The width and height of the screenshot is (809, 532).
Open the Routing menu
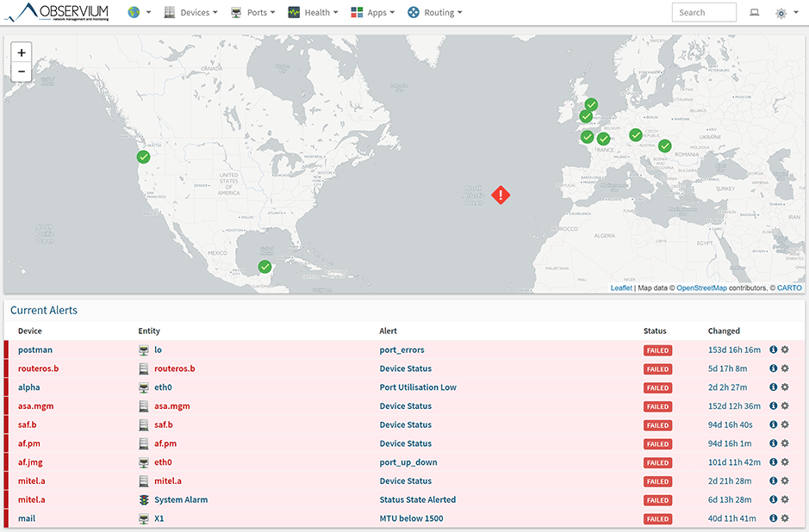click(x=435, y=13)
